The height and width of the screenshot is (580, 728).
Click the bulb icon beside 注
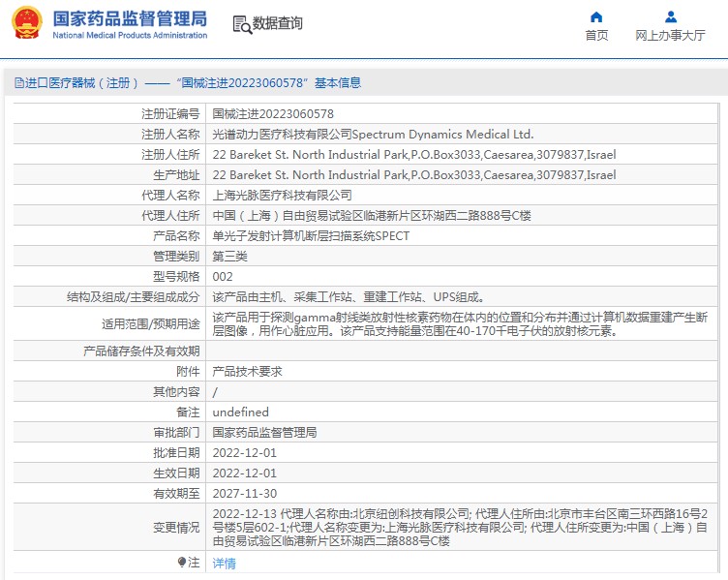pyautogui.click(x=182, y=563)
